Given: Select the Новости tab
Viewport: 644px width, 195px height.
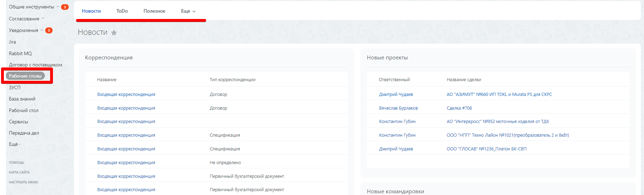Looking at the screenshot, I should tap(91, 11).
